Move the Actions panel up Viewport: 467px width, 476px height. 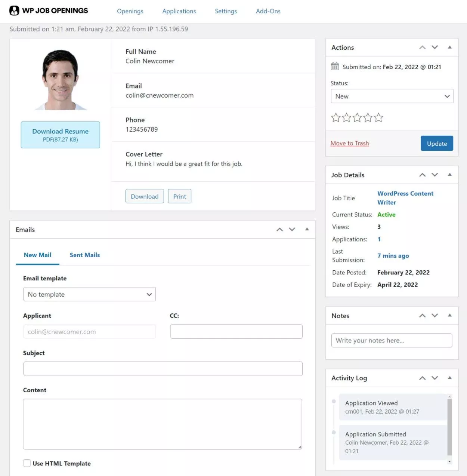point(423,47)
